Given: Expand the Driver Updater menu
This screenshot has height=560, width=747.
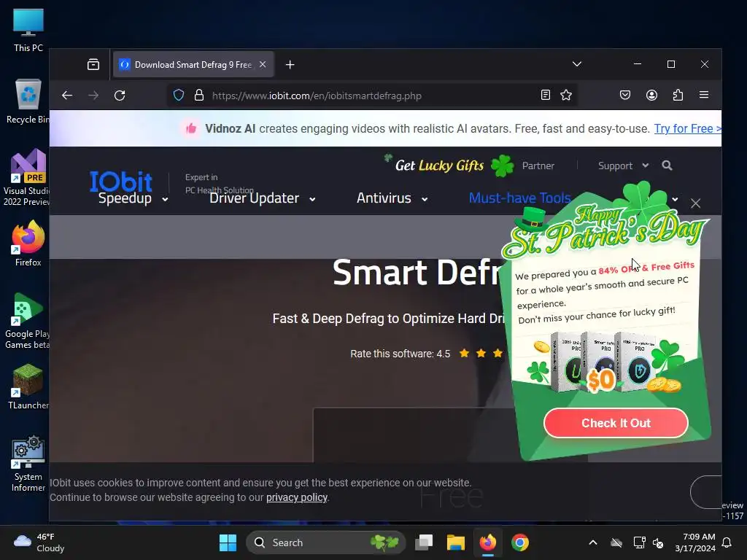Looking at the screenshot, I should pos(263,198).
